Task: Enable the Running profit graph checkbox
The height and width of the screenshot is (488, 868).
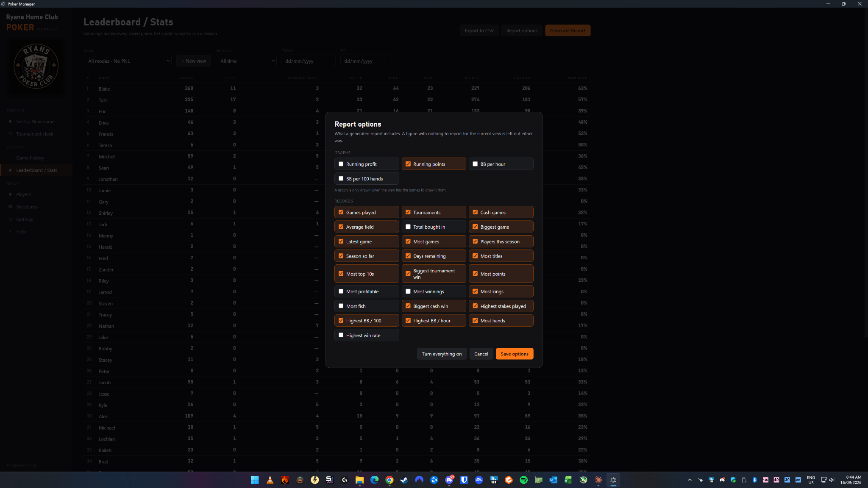Action: [x=341, y=164]
